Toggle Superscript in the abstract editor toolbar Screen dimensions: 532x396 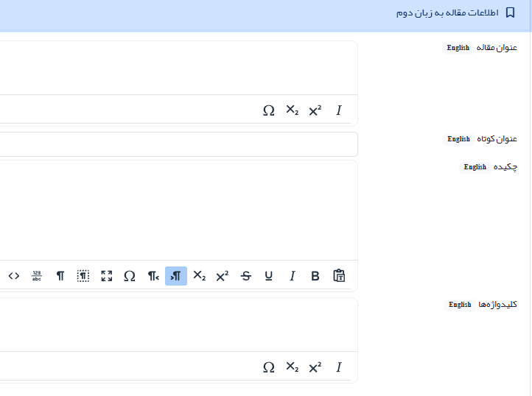223,276
